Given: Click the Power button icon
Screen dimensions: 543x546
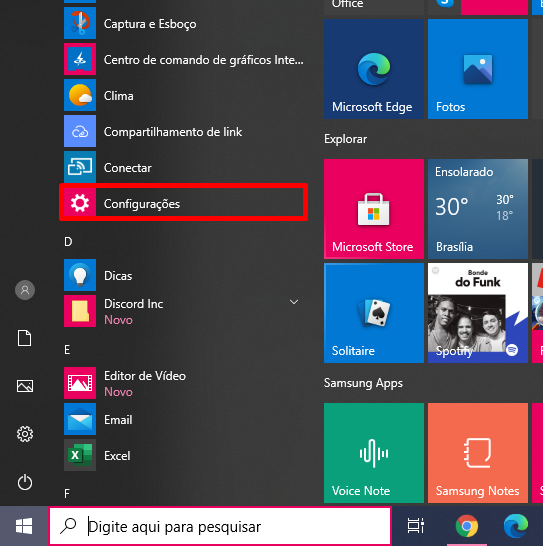Looking at the screenshot, I should [x=25, y=482].
